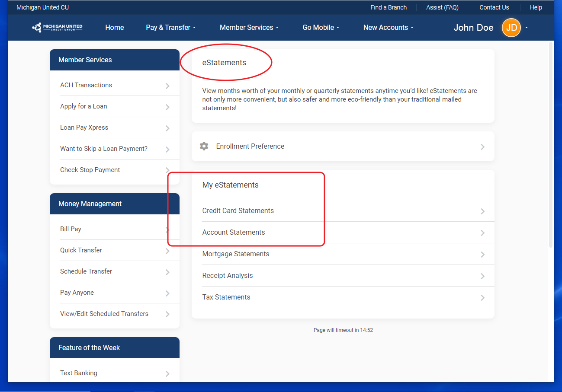Open the user account dropdown arrow
This screenshot has height=392, width=562.
(527, 28)
